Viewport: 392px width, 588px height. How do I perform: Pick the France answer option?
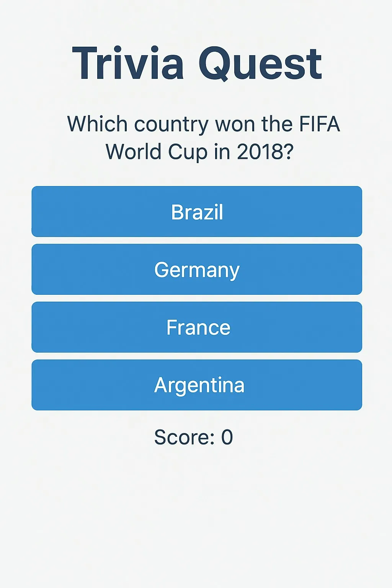click(197, 327)
